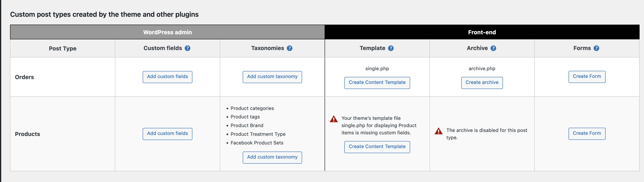Select the Product categories taxonomy item
Viewport: 644px width, 182px height.
[x=252, y=108]
